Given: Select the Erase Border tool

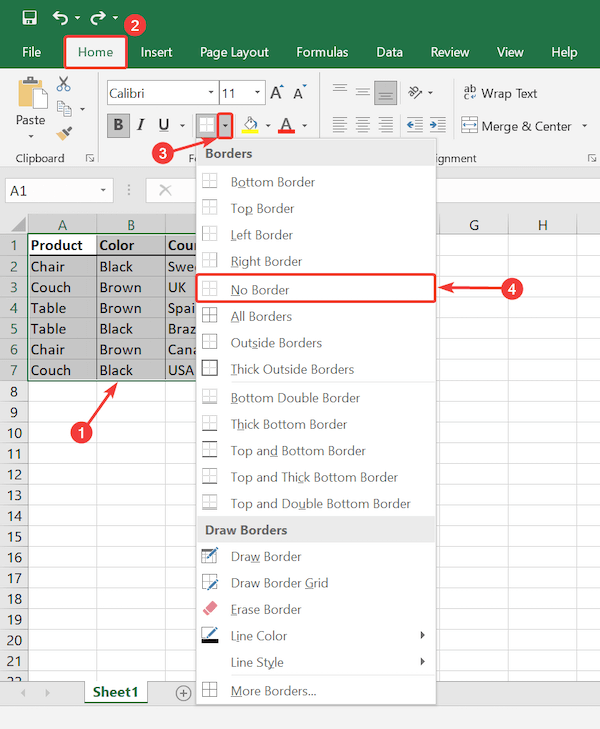Looking at the screenshot, I should 265,609.
